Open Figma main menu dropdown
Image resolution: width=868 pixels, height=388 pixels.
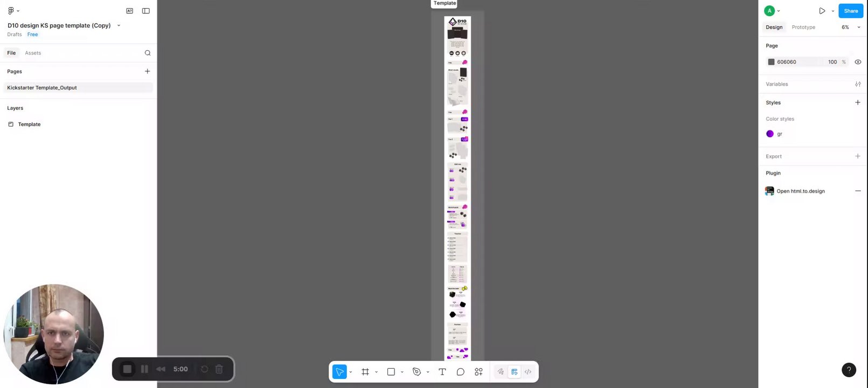[13, 11]
